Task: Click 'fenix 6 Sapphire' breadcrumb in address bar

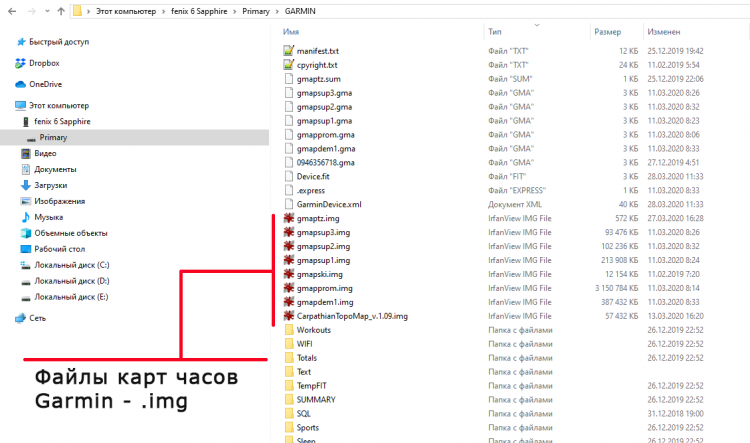Action: coord(199,11)
